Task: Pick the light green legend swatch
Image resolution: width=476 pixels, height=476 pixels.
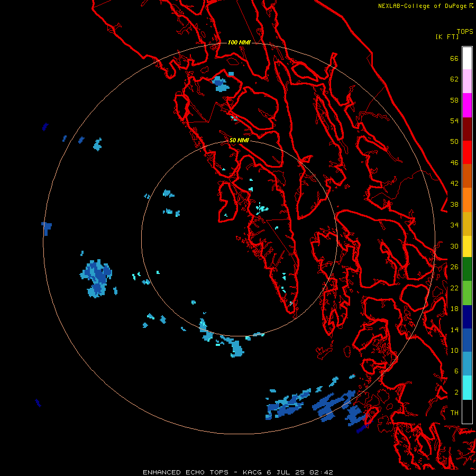Action: click(467, 293)
